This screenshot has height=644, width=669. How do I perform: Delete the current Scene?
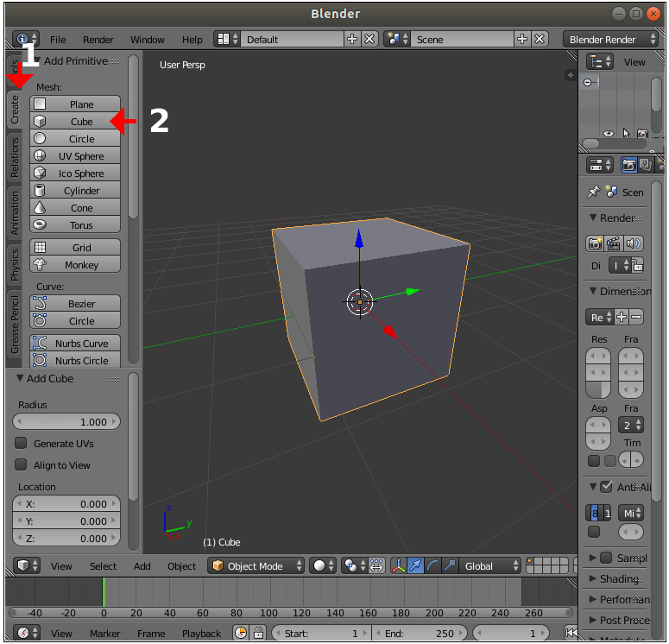tap(540, 39)
